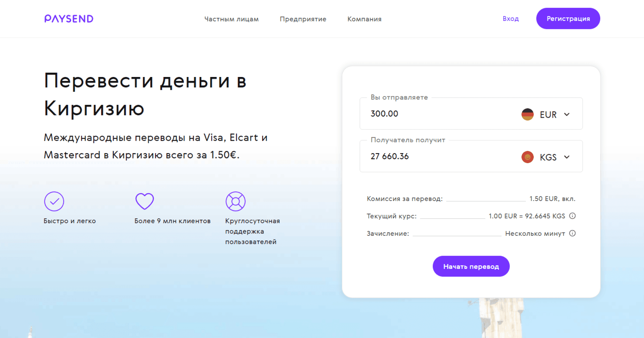
Task: Click the checkmark icon above Быстро и легко
Action: click(54, 201)
